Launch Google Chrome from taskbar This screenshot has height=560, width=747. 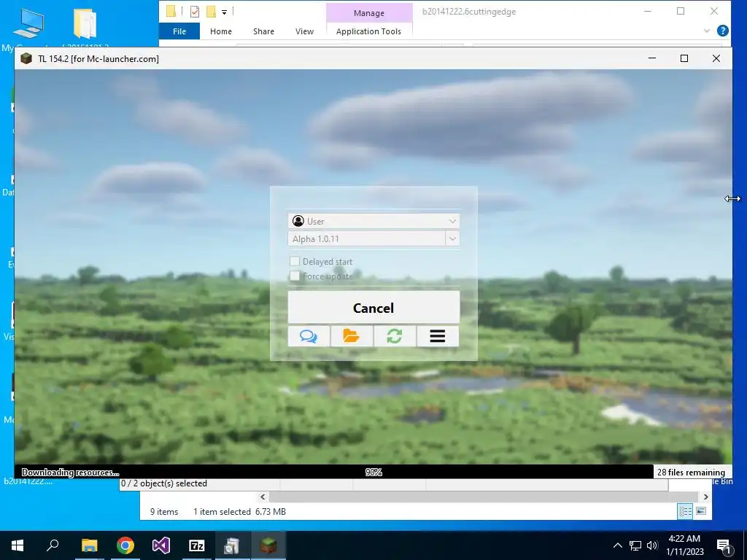[x=125, y=545]
